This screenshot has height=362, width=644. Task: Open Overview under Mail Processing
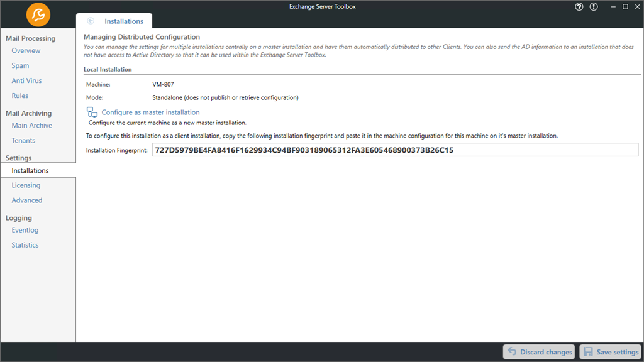pos(26,50)
